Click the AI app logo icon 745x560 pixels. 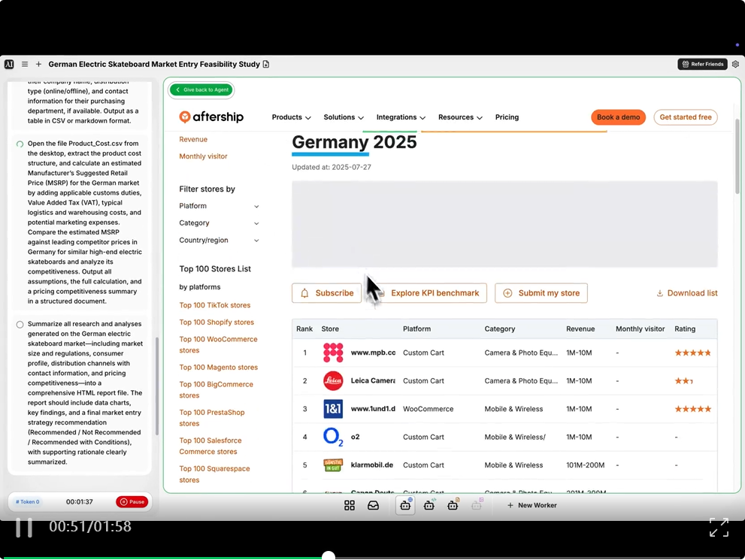click(x=9, y=64)
